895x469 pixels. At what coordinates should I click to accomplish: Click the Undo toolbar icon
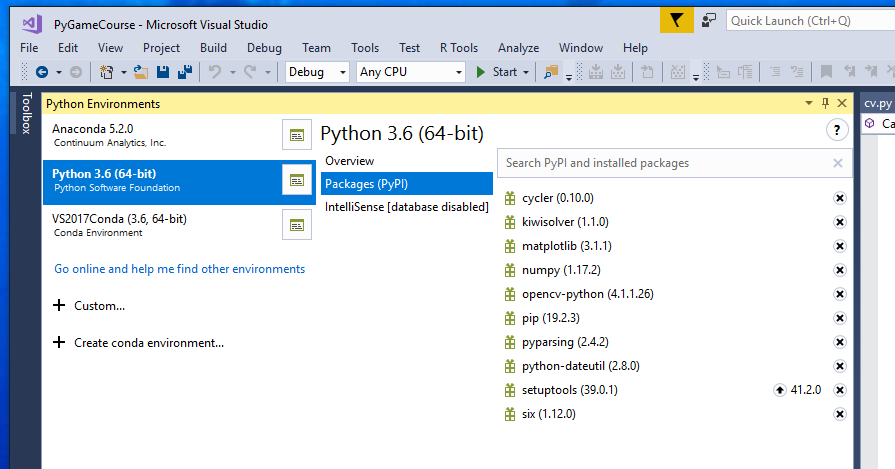pos(215,72)
